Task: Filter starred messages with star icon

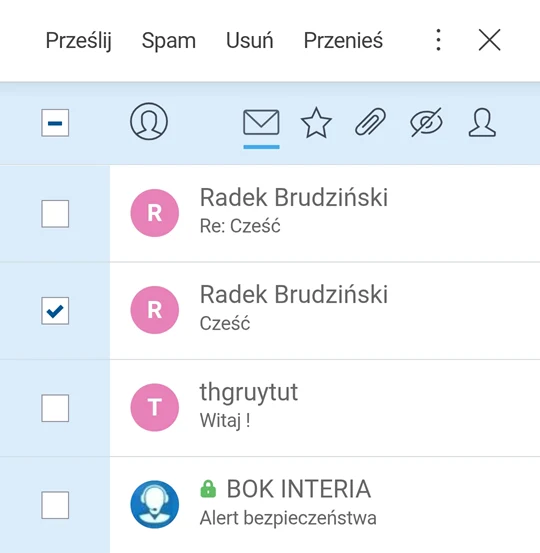Action: (316, 122)
